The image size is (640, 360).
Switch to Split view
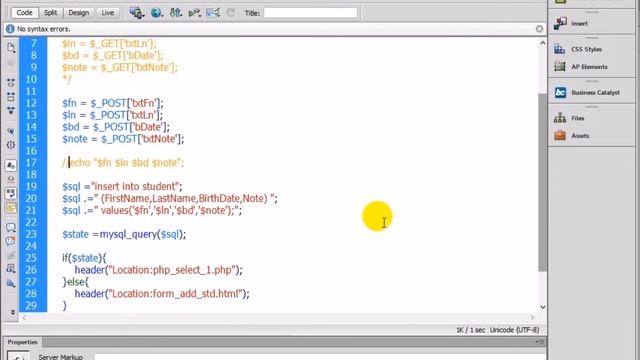click(x=51, y=13)
